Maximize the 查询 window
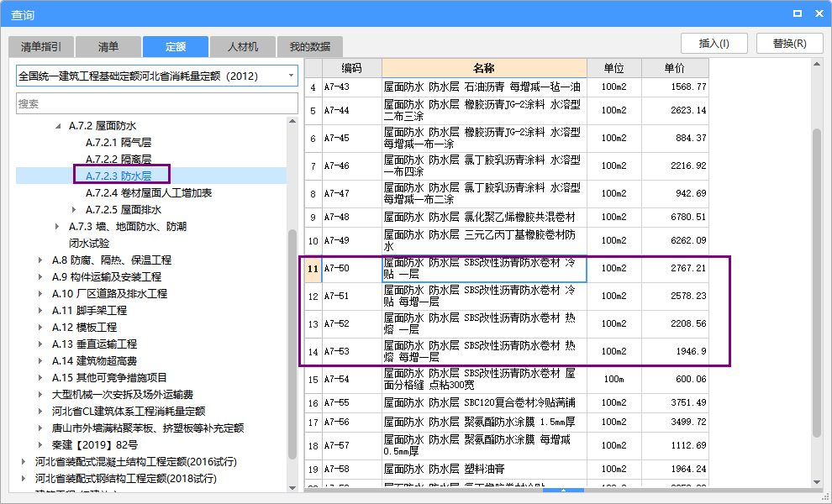The width and height of the screenshot is (832, 504). coord(798,13)
